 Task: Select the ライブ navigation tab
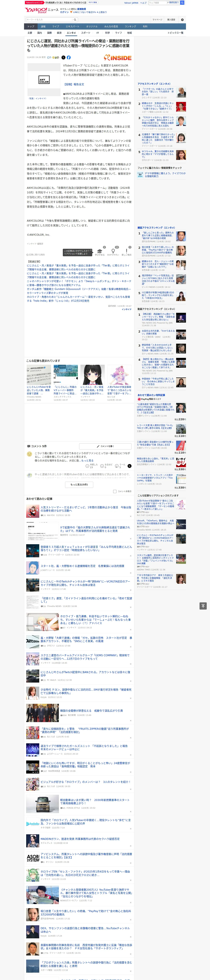56,27
